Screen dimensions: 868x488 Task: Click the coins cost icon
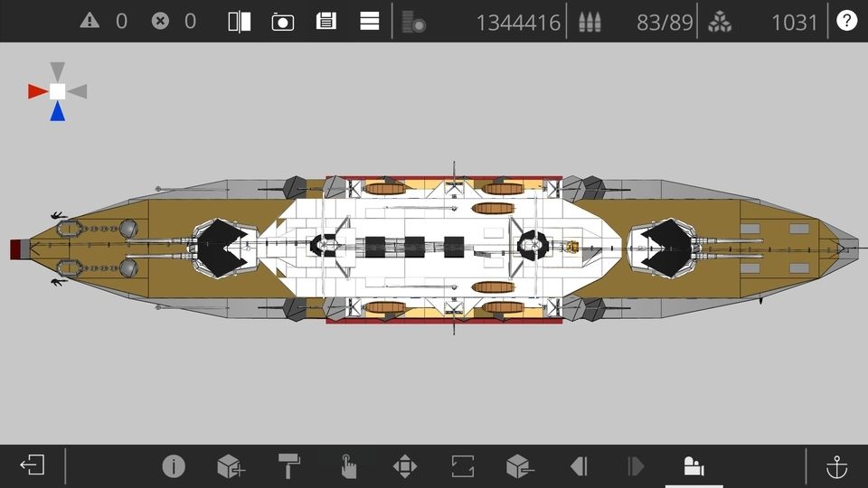(x=413, y=22)
